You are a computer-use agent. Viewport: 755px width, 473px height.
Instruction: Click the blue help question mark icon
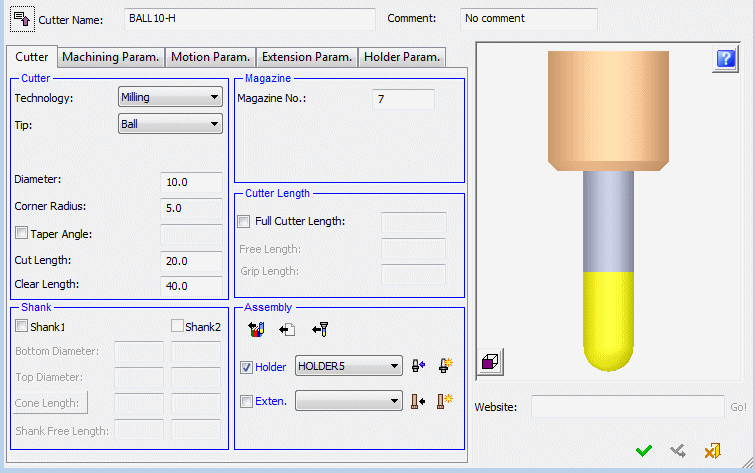click(x=726, y=59)
